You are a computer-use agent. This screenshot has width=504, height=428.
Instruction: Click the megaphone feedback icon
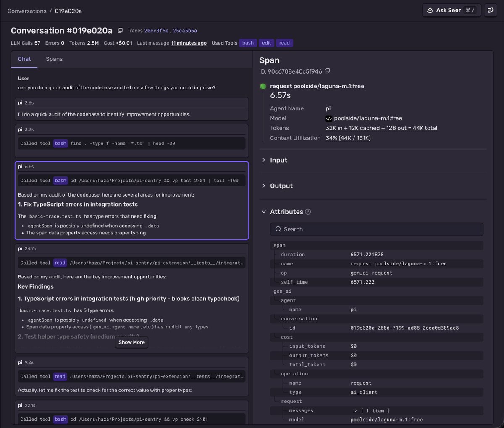pyautogui.click(x=491, y=11)
